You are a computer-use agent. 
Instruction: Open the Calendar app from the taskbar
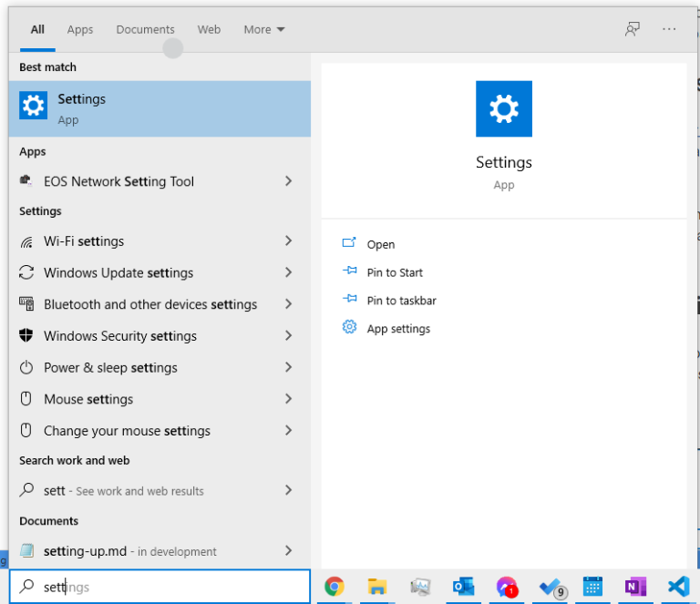click(x=592, y=586)
